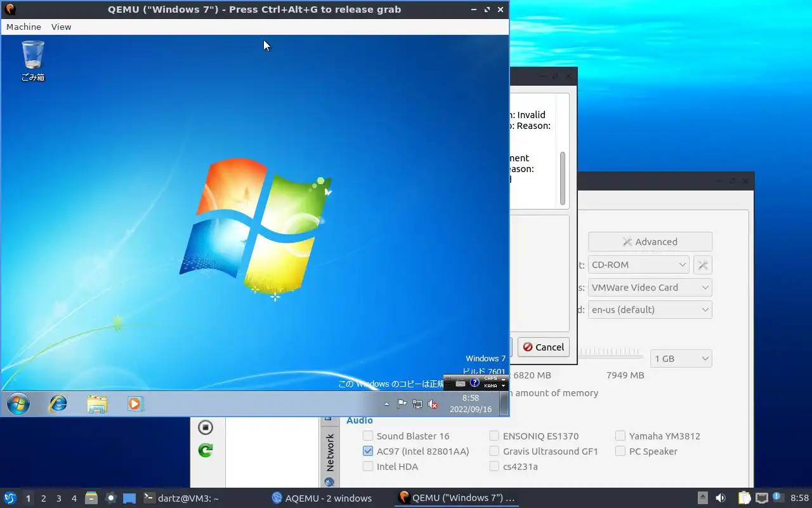Open the IME help question mark icon
812x508 pixels.
coord(475,383)
